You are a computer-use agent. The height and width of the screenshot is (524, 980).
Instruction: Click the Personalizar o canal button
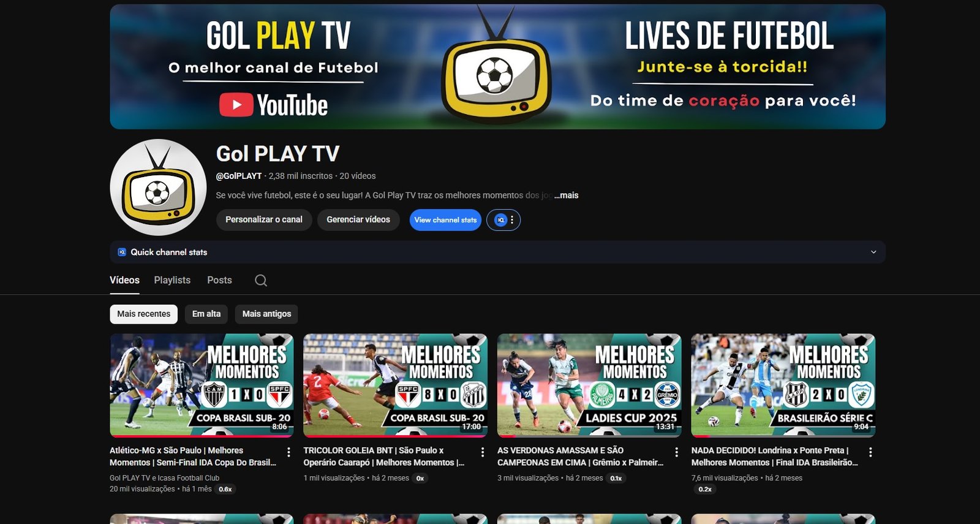(x=264, y=220)
